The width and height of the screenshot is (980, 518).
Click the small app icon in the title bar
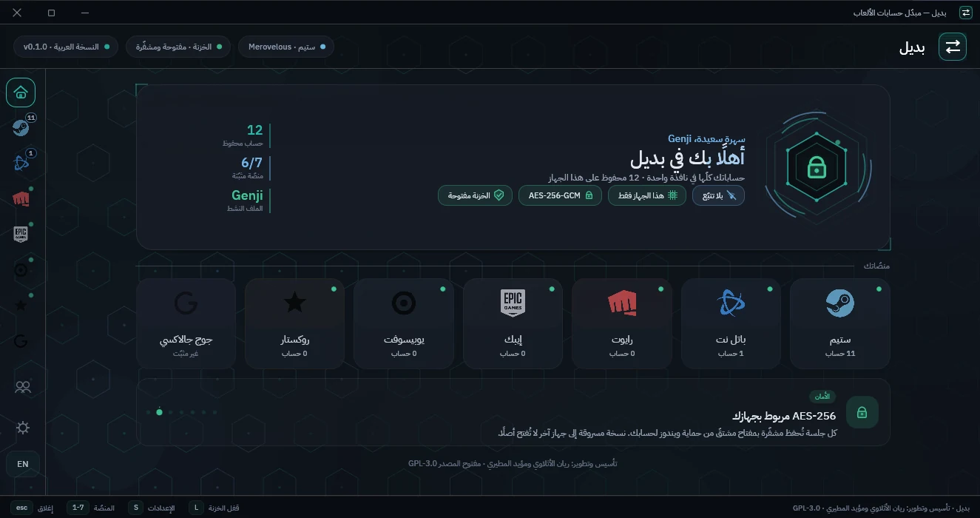click(965, 13)
